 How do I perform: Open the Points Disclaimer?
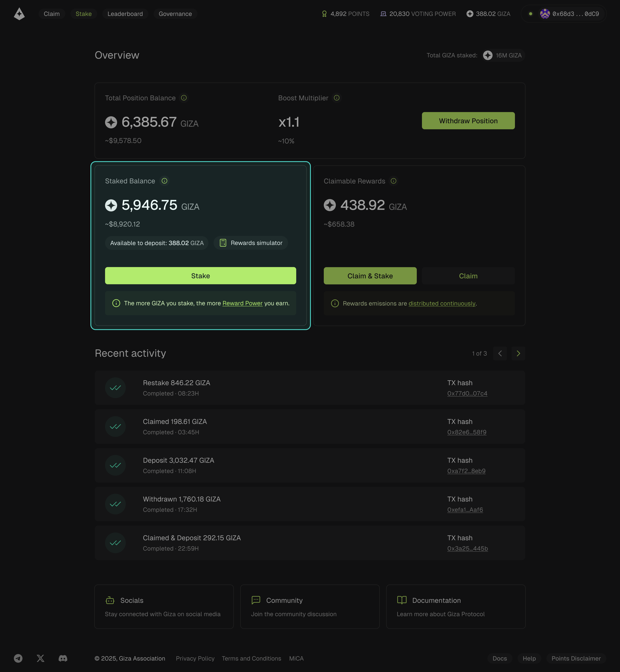coord(576,659)
